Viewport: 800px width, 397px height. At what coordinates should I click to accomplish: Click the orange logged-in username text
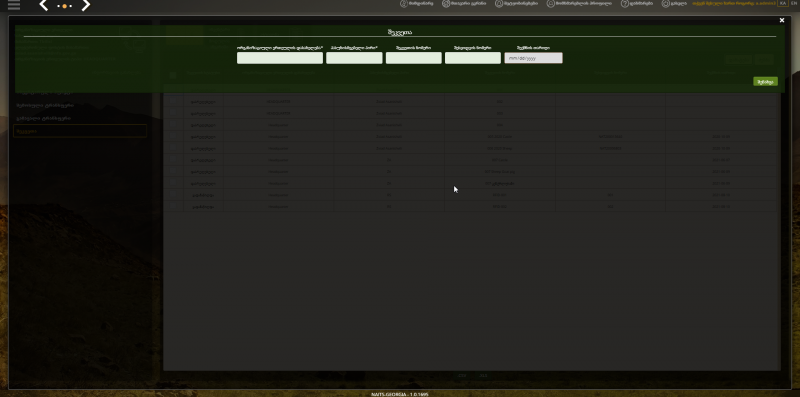coord(734,4)
